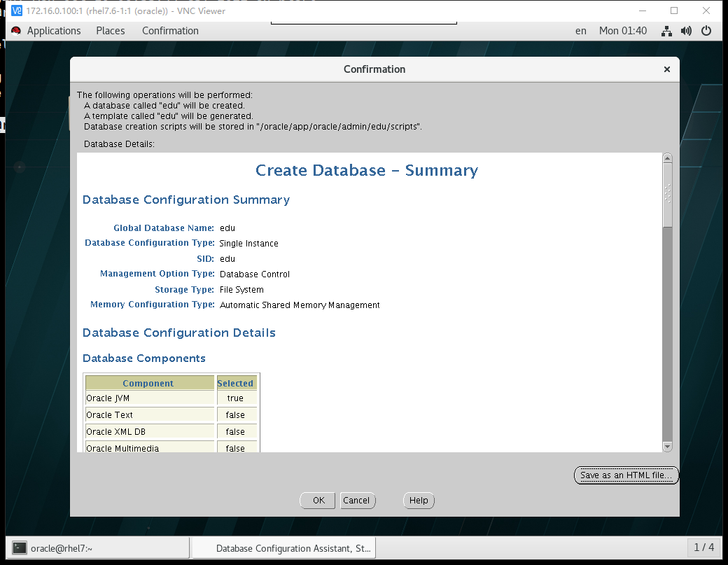Close the Confirmation dialog with X
728x565 pixels.
point(666,69)
